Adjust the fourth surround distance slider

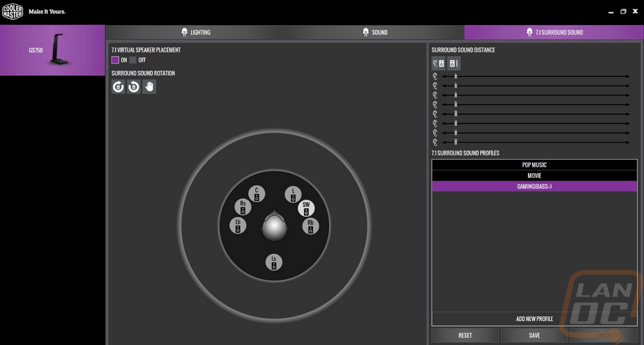click(455, 105)
